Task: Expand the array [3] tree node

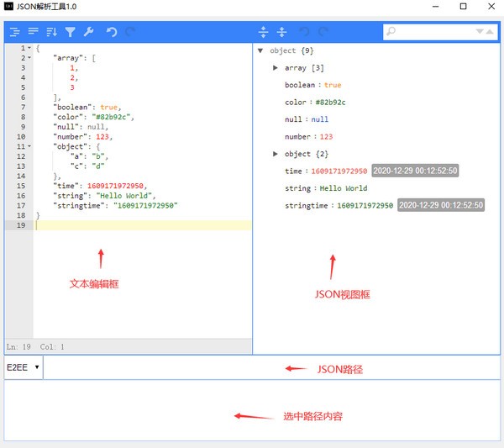Action: 276,67
